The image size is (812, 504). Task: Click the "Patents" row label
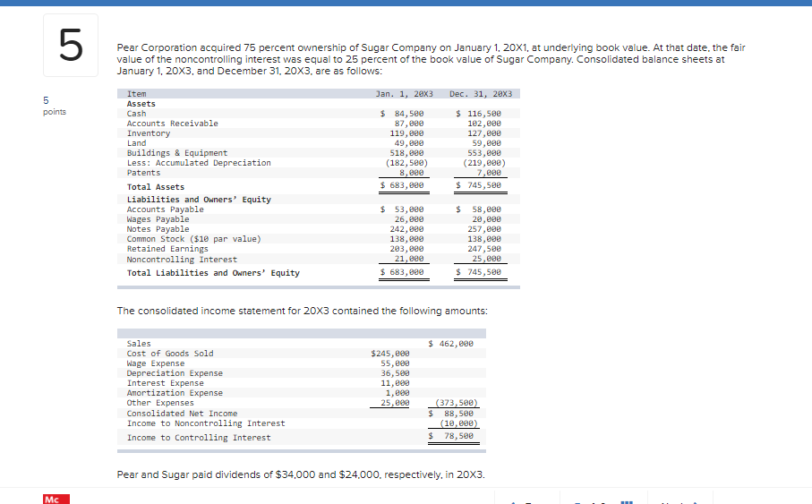(143, 173)
